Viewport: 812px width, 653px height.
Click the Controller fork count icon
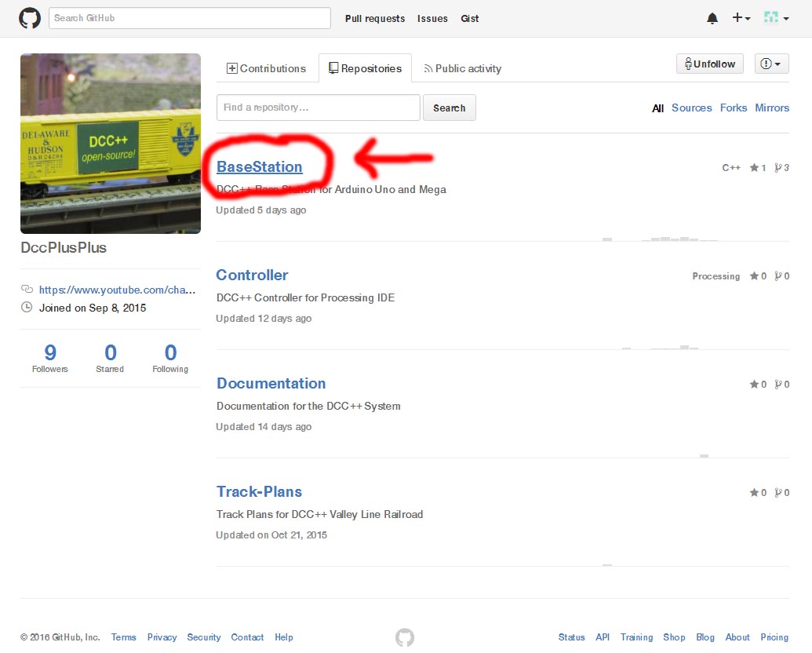tap(782, 276)
